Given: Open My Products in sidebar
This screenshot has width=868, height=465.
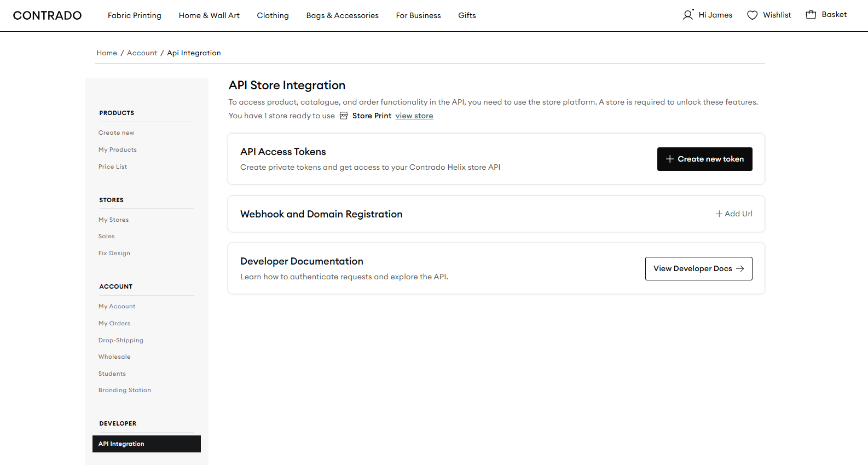Looking at the screenshot, I should [x=118, y=150].
